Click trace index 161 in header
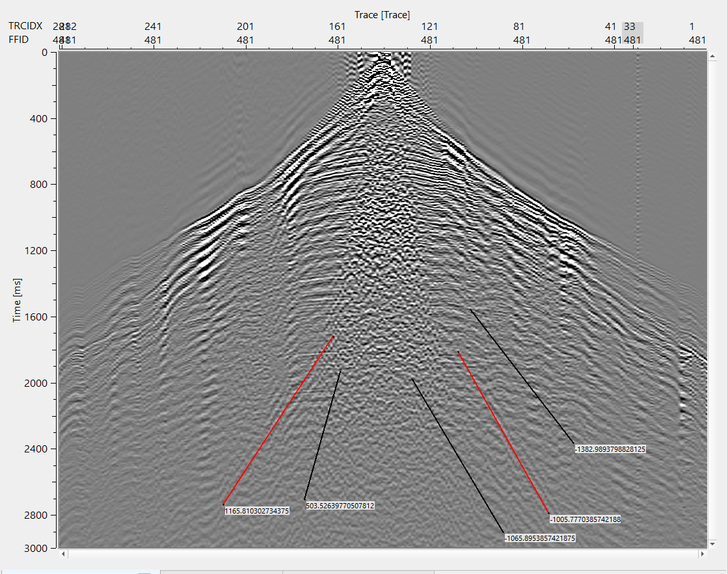This screenshot has height=574, width=728. pos(337,27)
